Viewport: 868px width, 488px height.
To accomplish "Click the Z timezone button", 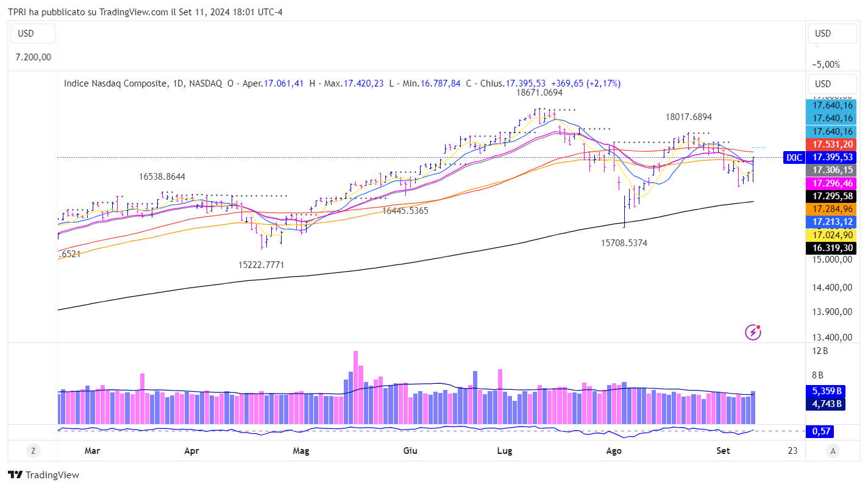I will tap(33, 451).
